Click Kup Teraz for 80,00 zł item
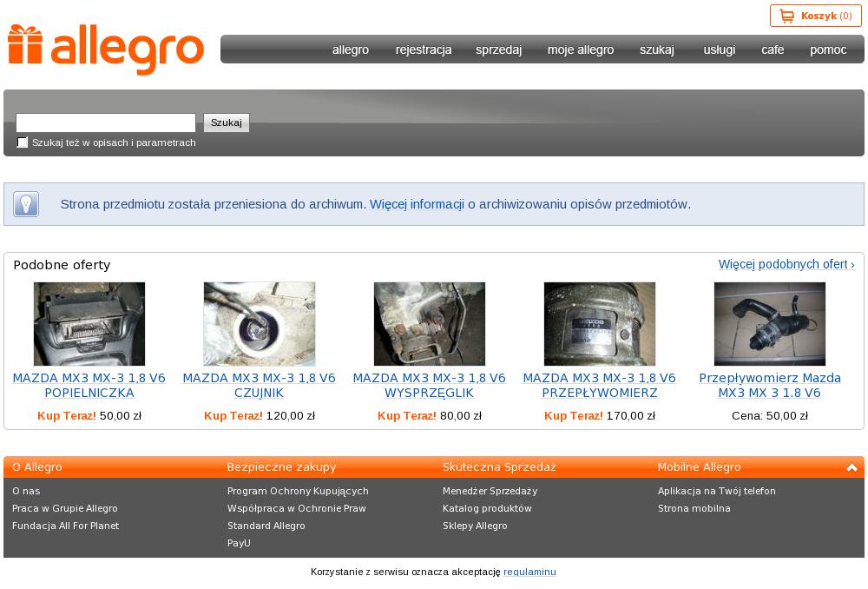Screen dimensions: 868x589 click(x=407, y=415)
